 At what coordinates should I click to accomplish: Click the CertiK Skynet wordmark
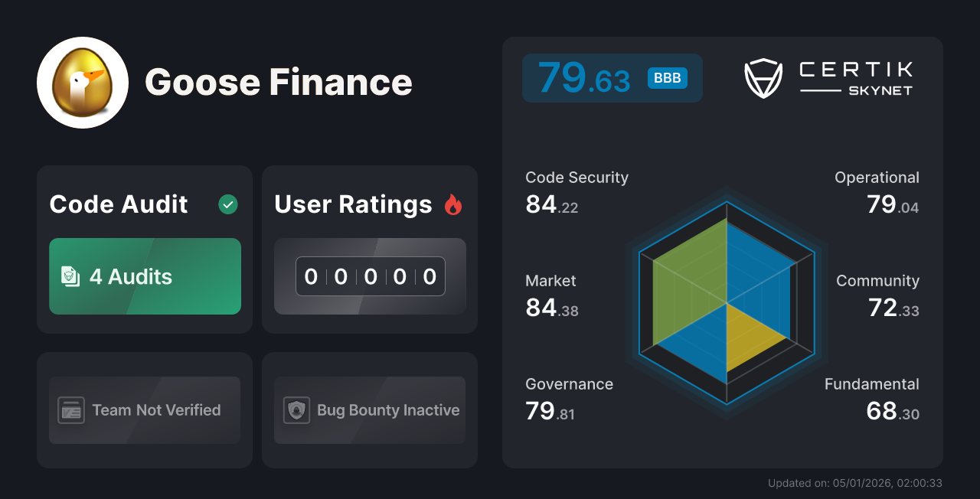pyautogui.click(x=855, y=77)
